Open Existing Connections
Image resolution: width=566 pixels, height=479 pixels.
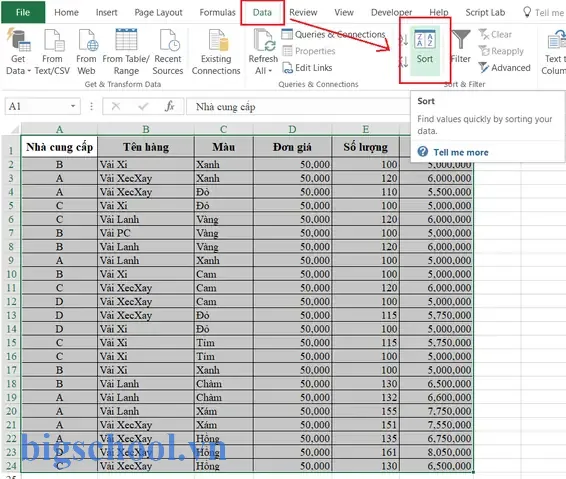tap(216, 52)
